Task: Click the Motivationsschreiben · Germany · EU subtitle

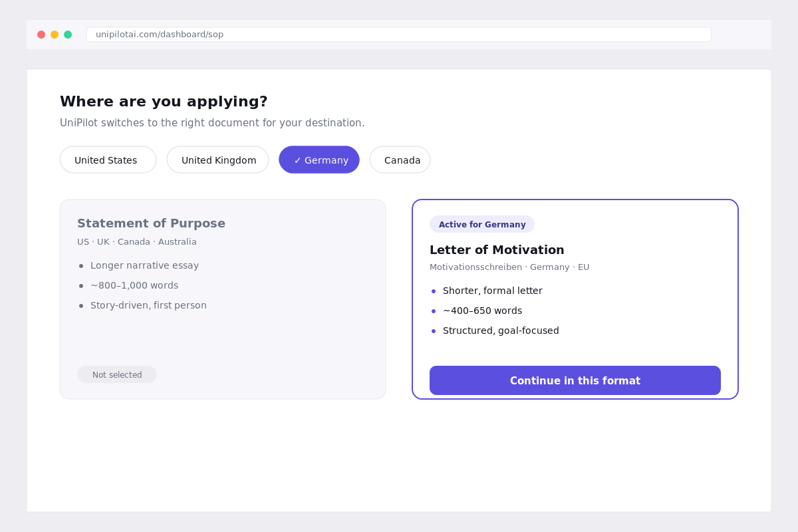Action: pyautogui.click(x=509, y=267)
